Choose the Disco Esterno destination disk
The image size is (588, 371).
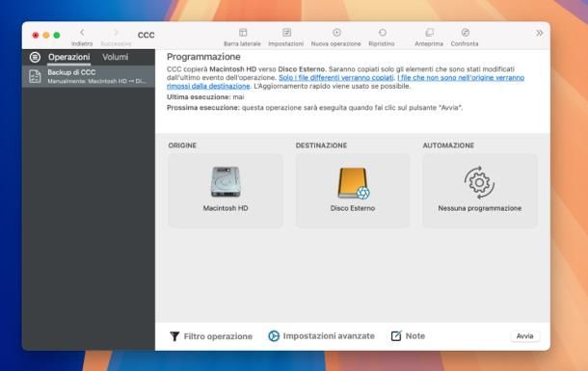[x=353, y=191]
